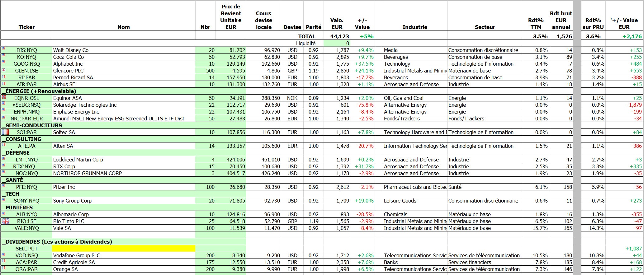The width and height of the screenshot is (644, 275).
Task: Click Vale Rdt% TTM value 15.7%
Action: point(536,228)
